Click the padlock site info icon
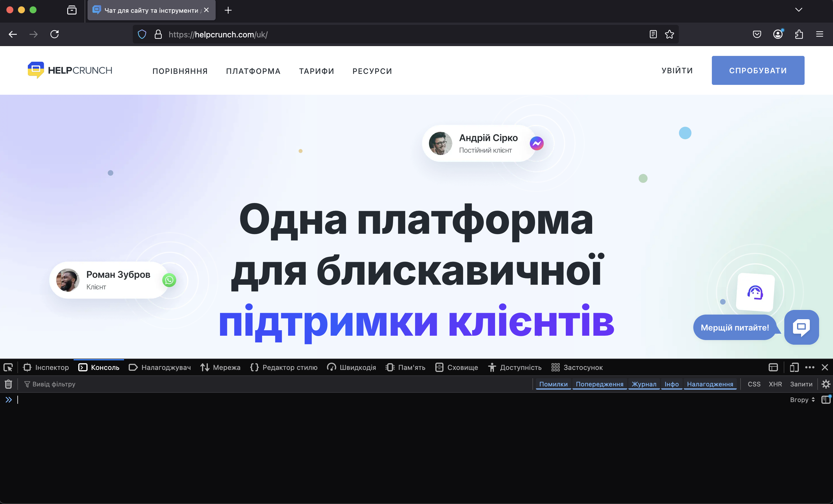Image resolution: width=833 pixels, height=504 pixels. [x=158, y=34]
